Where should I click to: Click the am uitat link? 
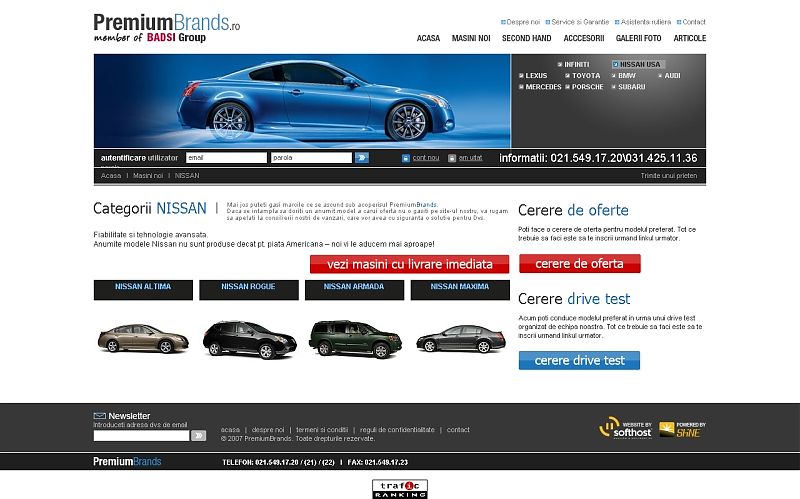coord(470,158)
